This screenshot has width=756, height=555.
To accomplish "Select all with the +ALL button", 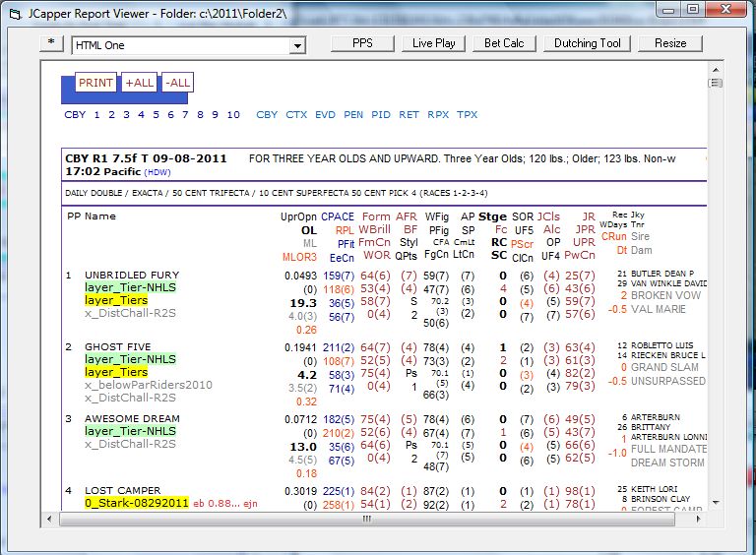I will [x=139, y=83].
